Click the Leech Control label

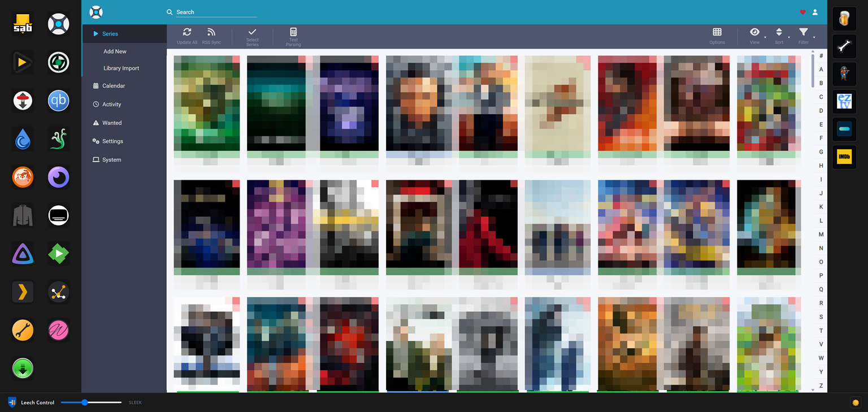[38, 403]
